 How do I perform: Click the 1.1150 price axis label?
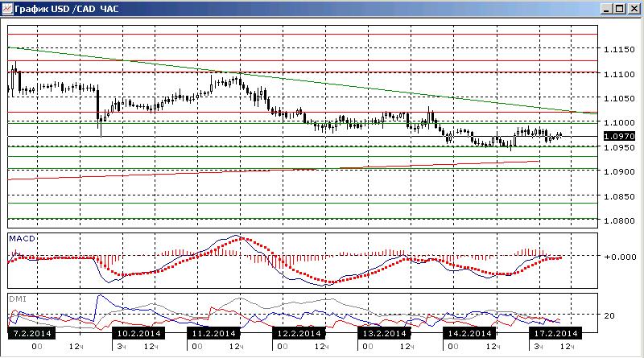[x=619, y=49]
